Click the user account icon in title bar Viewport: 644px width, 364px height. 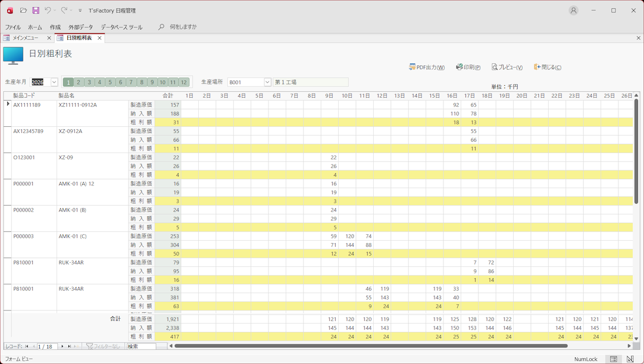(573, 10)
